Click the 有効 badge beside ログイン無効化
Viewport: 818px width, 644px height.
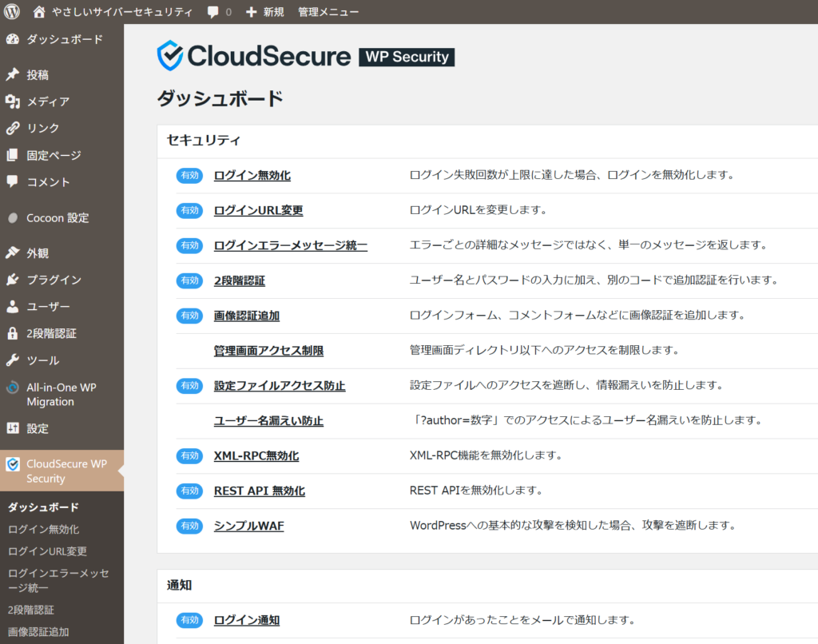click(x=189, y=176)
